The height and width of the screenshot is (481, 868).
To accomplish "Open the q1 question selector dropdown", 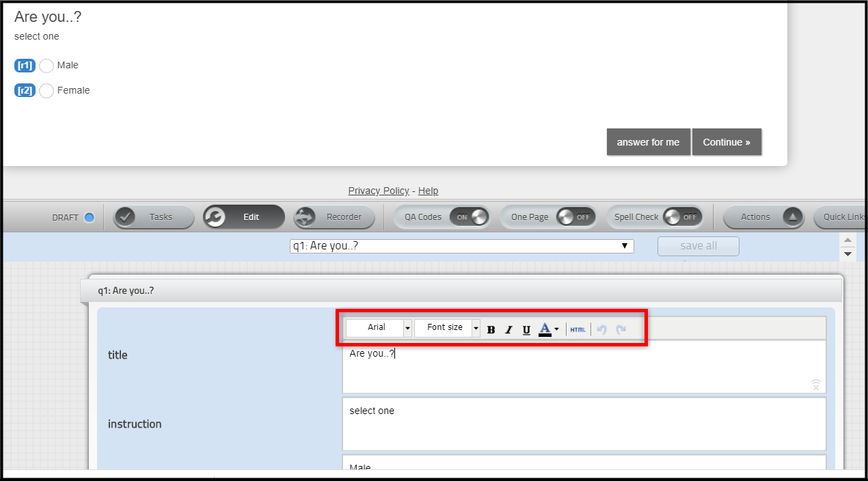I will pos(462,246).
